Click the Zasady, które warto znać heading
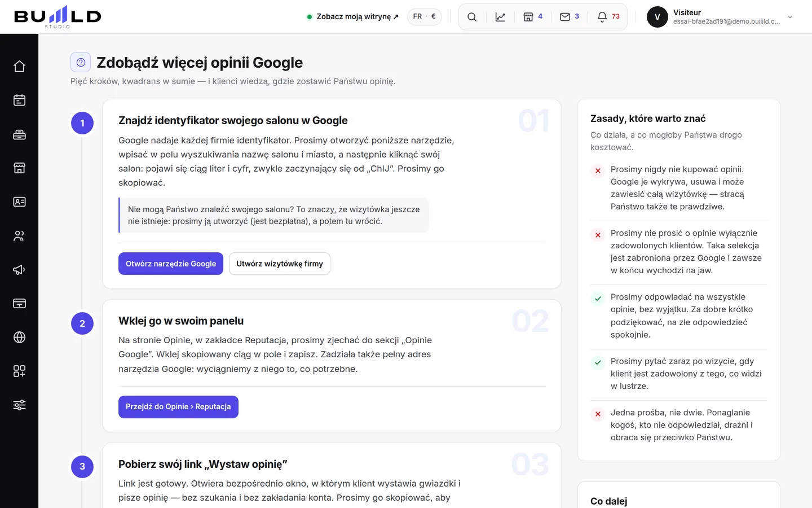Screen dimensions: 812x508 pyautogui.click(x=648, y=119)
